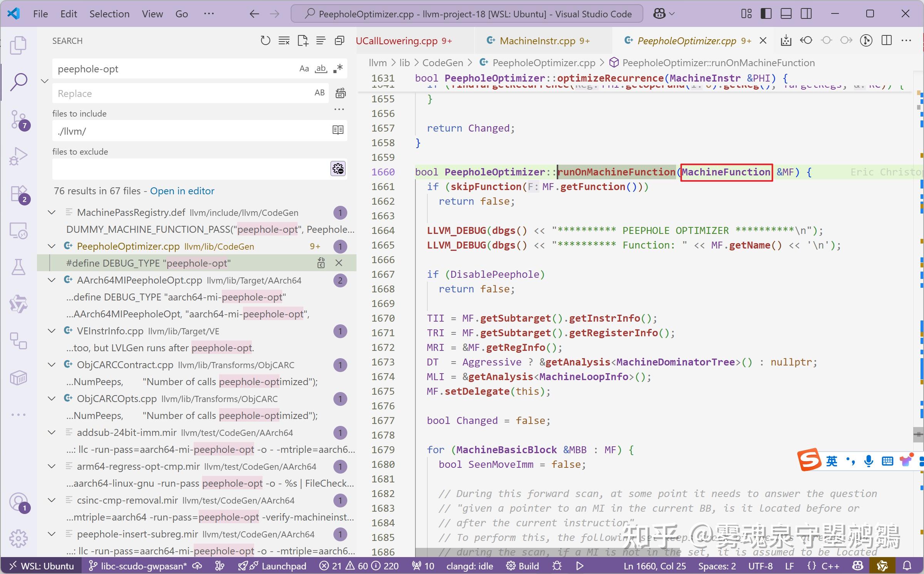Image resolution: width=924 pixels, height=574 pixels.
Task: Click the Build button in status bar
Action: click(522, 566)
